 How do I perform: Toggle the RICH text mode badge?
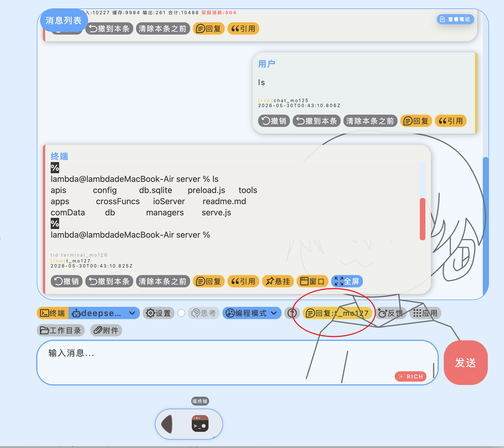(411, 376)
